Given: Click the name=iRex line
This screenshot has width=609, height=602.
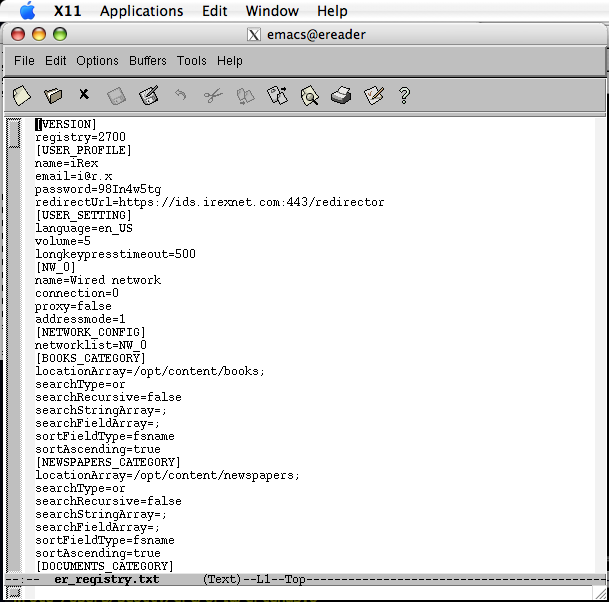Looking at the screenshot, I should [x=66, y=163].
